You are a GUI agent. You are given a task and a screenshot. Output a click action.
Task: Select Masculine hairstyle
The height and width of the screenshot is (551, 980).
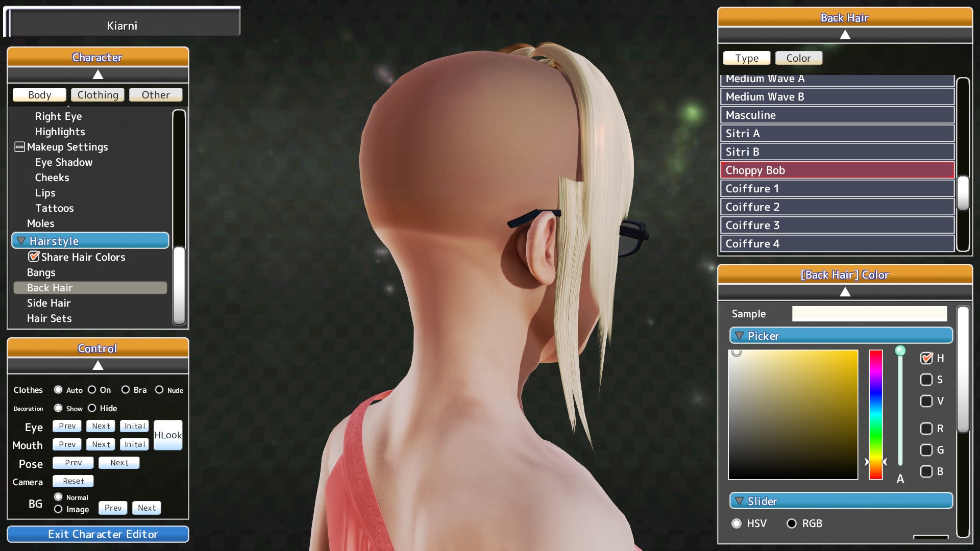837,115
